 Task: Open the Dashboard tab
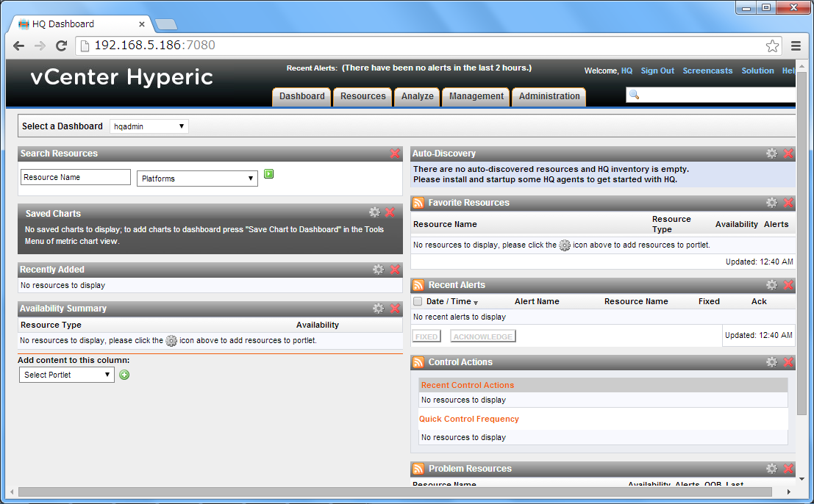pos(301,96)
